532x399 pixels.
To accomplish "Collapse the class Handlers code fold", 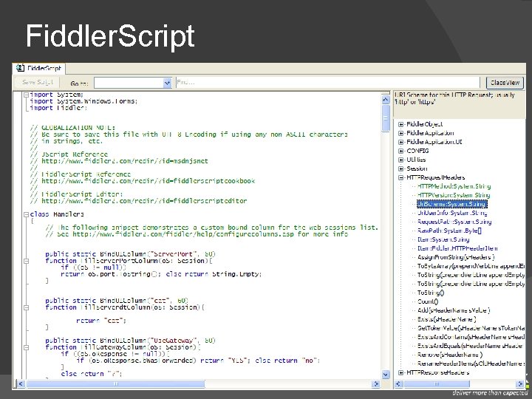I will click(x=26, y=214).
